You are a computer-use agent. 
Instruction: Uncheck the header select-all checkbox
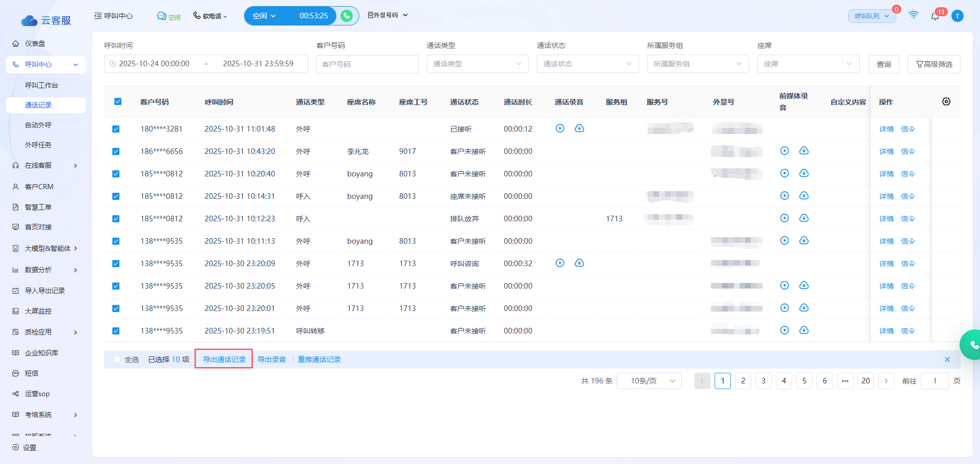click(x=118, y=101)
